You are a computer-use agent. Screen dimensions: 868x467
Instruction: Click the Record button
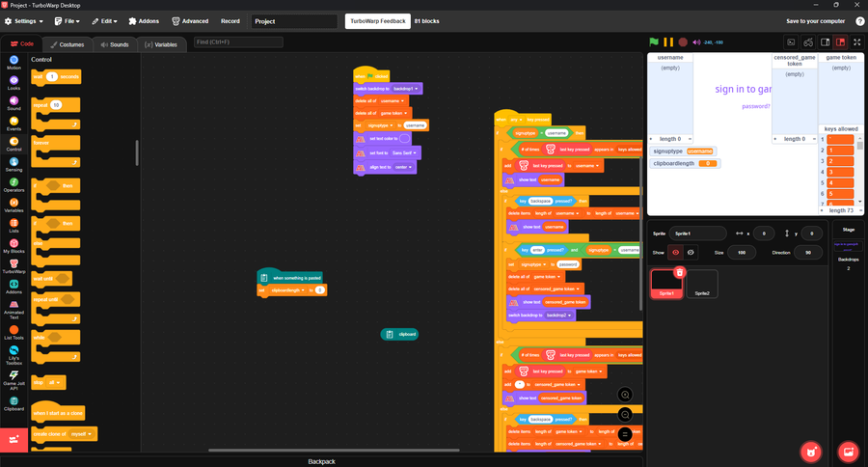[231, 21]
